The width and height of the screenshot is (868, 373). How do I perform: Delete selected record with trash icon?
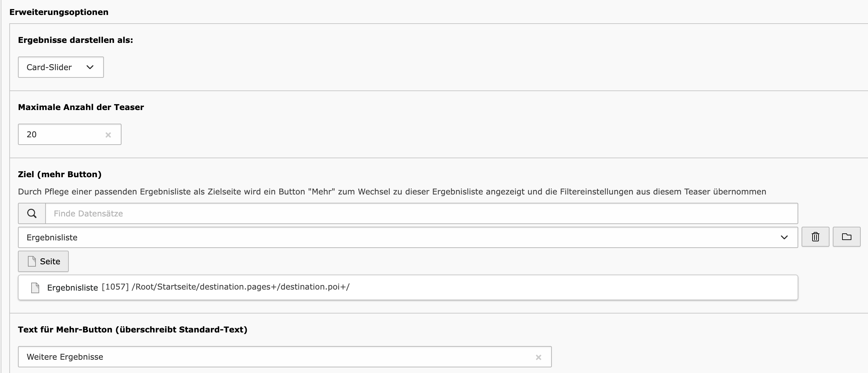pyautogui.click(x=815, y=237)
